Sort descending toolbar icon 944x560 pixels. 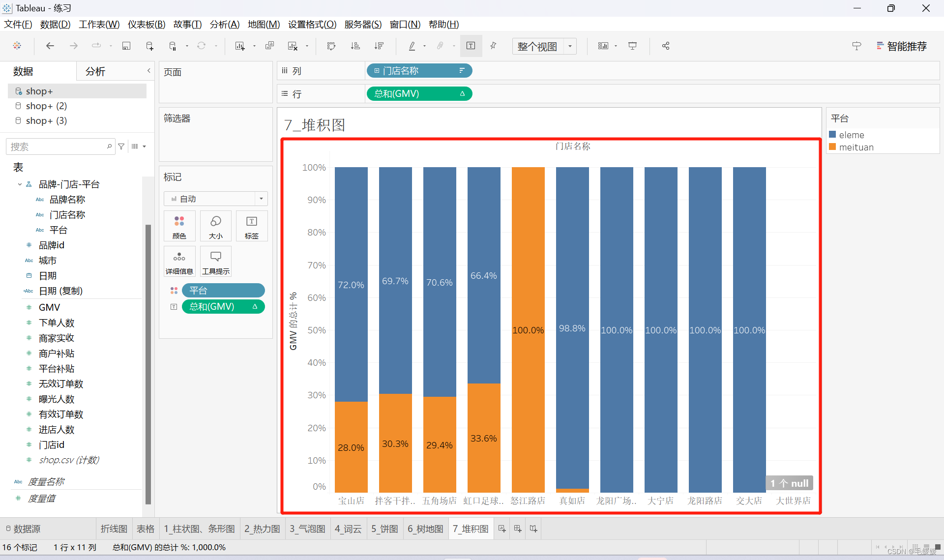point(379,46)
